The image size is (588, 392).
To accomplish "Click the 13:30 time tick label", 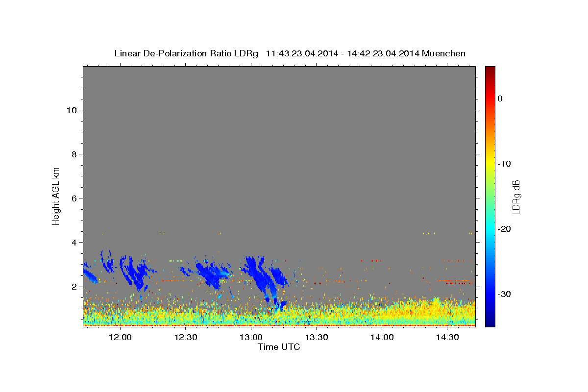I will pyautogui.click(x=316, y=338).
